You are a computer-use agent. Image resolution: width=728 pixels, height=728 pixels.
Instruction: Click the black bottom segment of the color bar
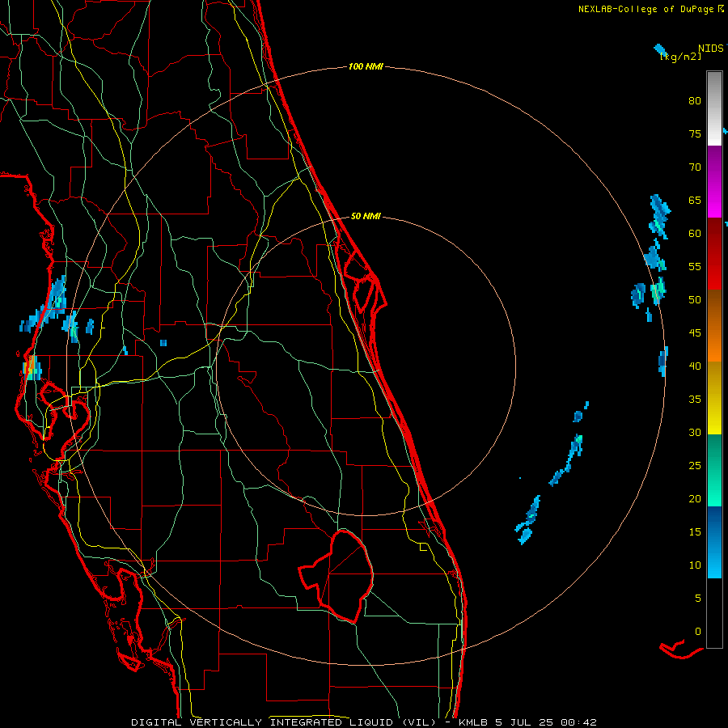(714, 613)
